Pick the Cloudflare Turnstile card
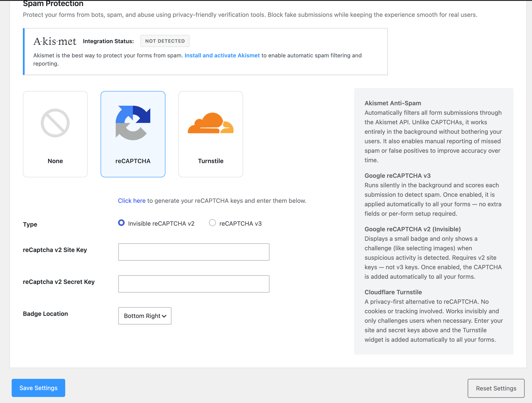This screenshot has width=532, height=403. pos(211,134)
